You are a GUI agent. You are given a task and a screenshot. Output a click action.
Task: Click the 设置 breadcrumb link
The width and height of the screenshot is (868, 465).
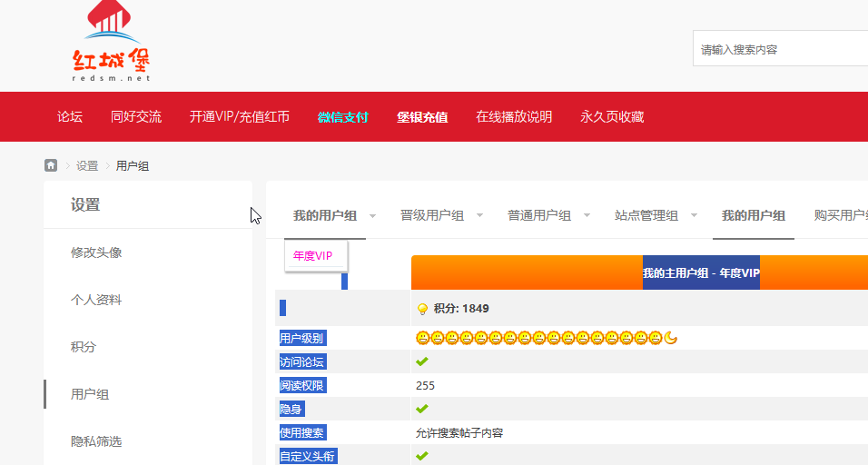tap(87, 166)
